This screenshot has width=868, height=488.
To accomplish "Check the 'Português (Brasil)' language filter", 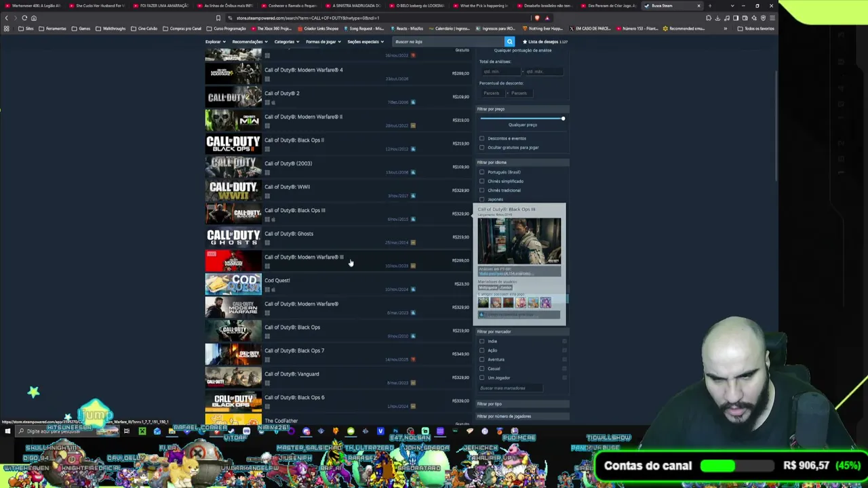I will (x=482, y=172).
